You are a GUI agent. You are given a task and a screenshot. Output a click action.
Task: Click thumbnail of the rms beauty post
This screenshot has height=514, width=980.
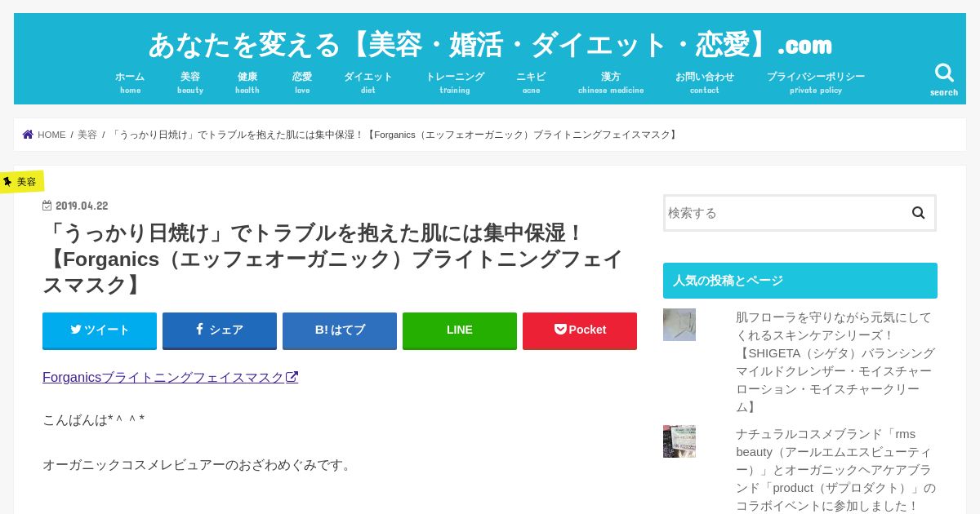679,441
